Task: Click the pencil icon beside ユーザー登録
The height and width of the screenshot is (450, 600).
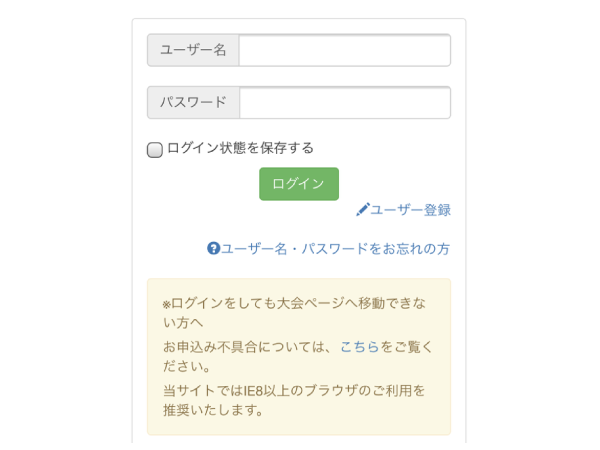Action: [362, 210]
